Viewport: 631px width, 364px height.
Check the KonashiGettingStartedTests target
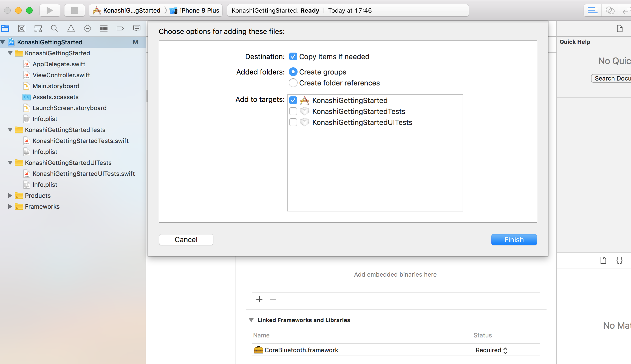pos(293,111)
